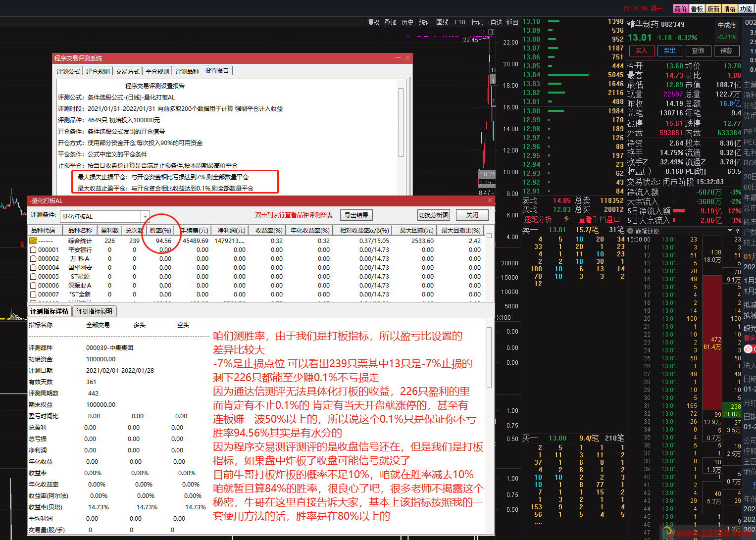Switch to the 平仓规则 tab
Screen dimensions: 756x540
[157, 70]
